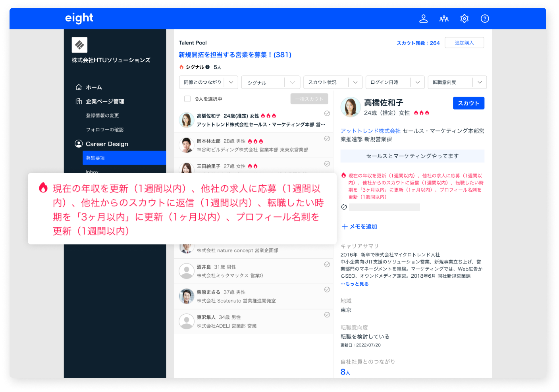559x392 pixels.
Task: Toggle check mark on 三田絵里子 row
Action: (x=327, y=164)
